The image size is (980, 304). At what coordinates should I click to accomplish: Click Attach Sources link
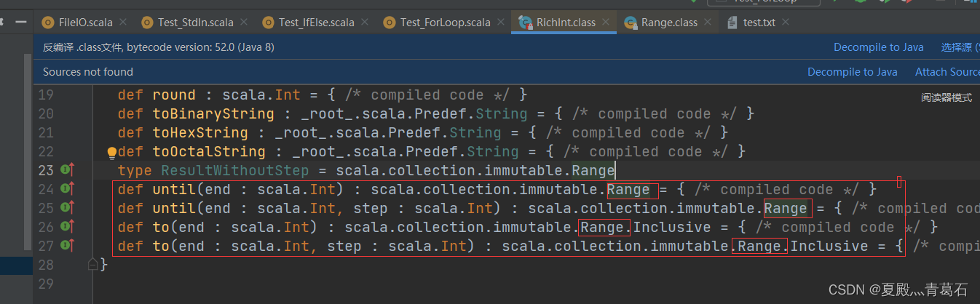(x=947, y=72)
